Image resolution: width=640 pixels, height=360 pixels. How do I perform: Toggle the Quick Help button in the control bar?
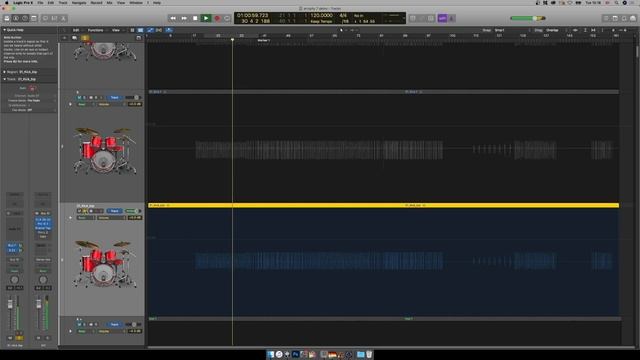pyautogui.click(x=25, y=18)
